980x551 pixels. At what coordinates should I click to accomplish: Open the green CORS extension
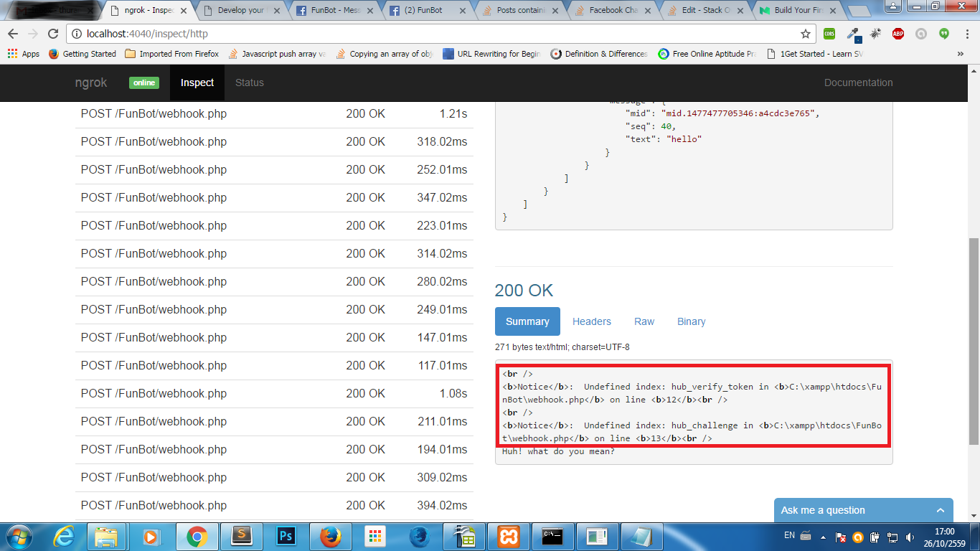pos(829,34)
